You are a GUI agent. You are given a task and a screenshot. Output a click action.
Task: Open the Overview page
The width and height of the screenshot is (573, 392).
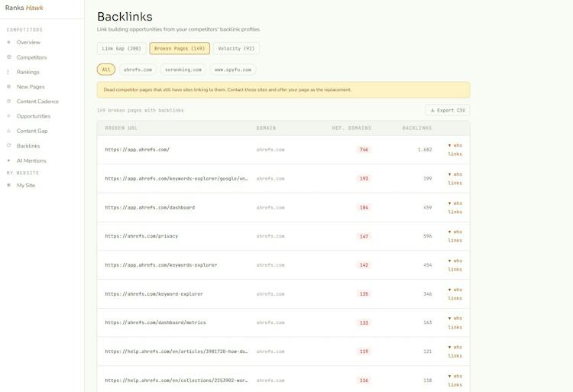click(28, 42)
